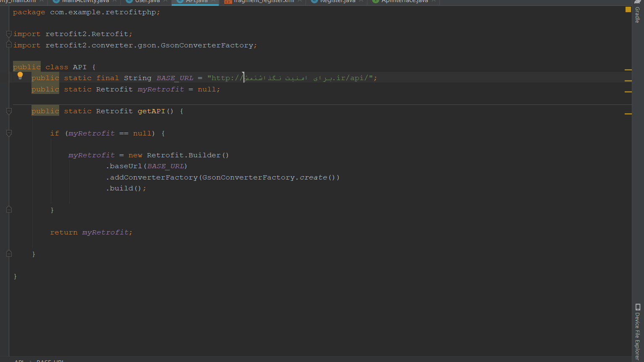The image size is (644, 362).
Task: Collapse the if (myRetrofit == null) block
Action: (8, 133)
